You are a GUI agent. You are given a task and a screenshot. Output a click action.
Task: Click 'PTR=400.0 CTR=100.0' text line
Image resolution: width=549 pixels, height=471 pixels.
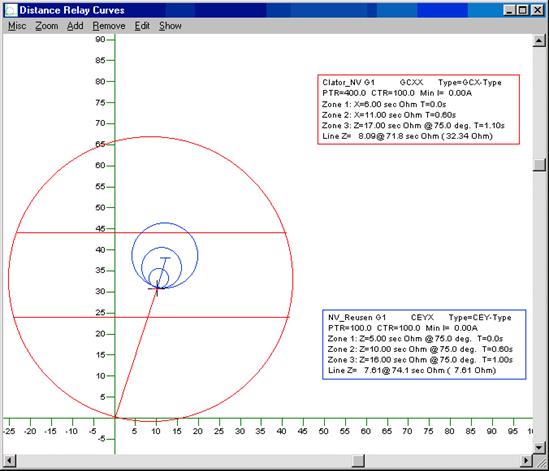[x=397, y=93]
